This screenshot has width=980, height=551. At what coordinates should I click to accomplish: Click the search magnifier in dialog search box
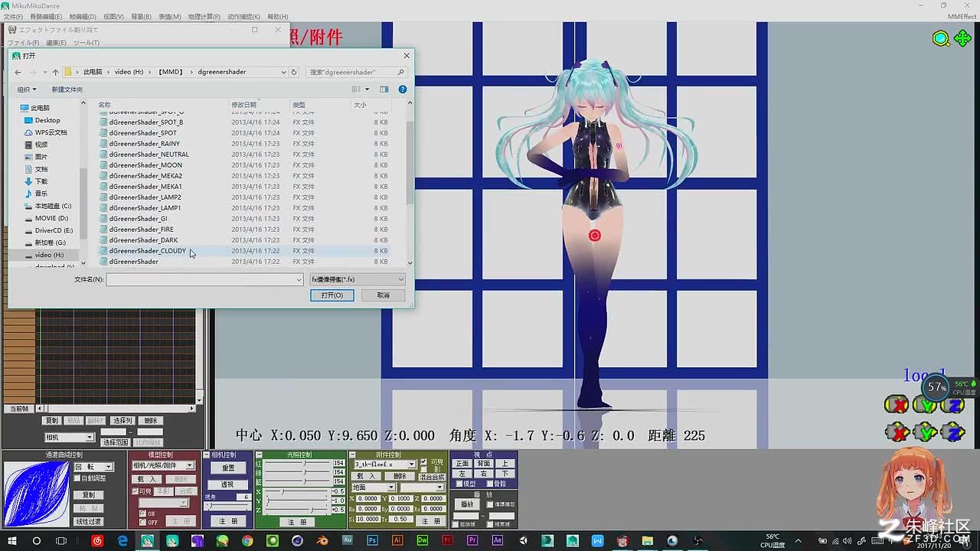400,72
